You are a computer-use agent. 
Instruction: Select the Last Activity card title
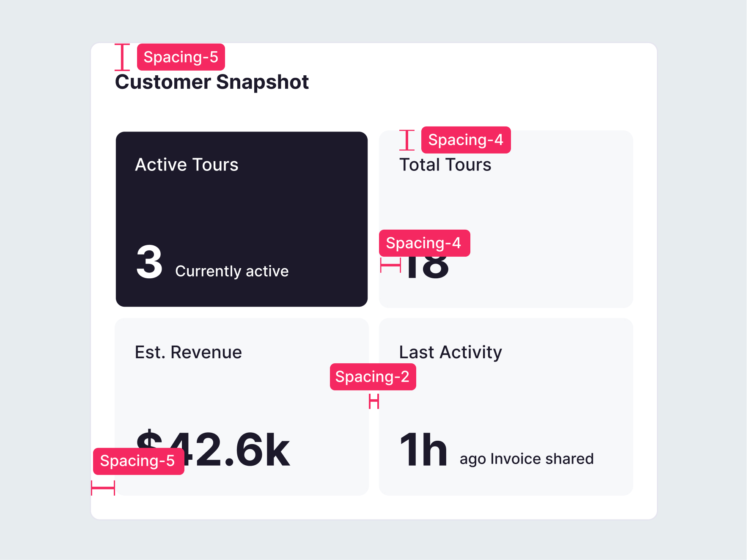(450, 352)
